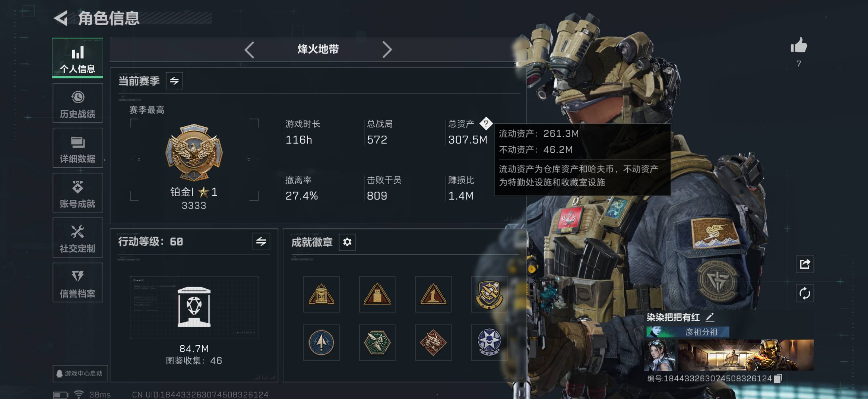The image size is (868, 399).
Task: Show the 总资产 question mark help icon
Action: click(x=486, y=124)
